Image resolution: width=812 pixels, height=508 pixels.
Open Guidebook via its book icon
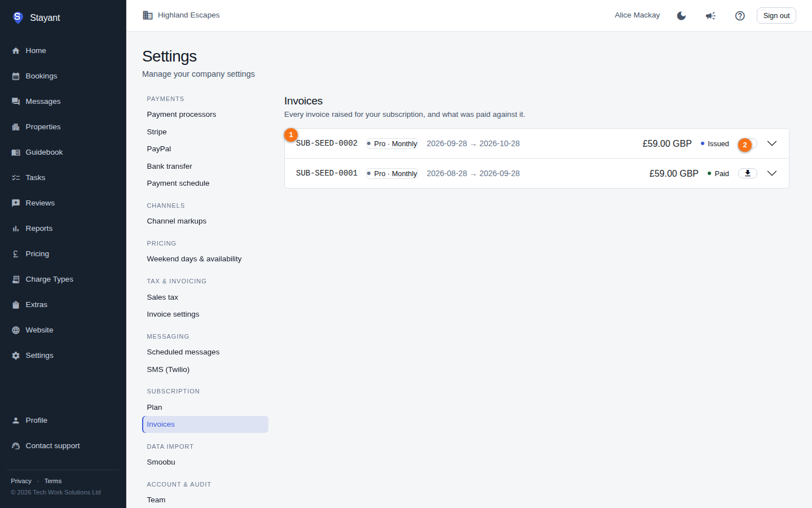click(x=16, y=152)
